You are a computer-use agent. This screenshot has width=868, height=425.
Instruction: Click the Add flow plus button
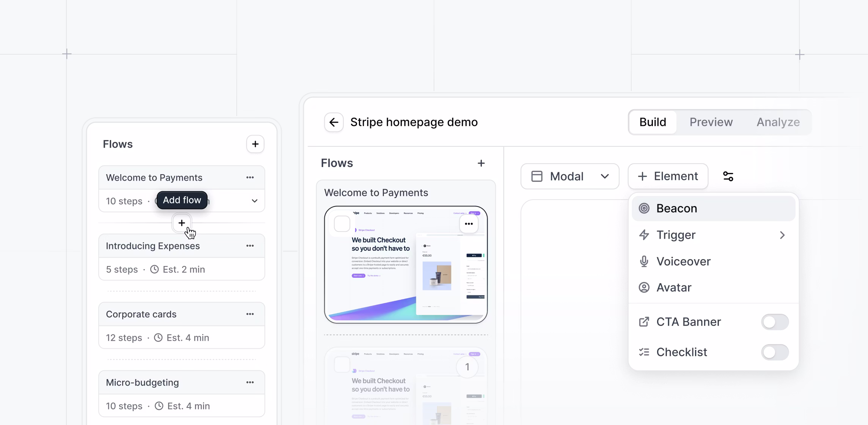pos(182,223)
